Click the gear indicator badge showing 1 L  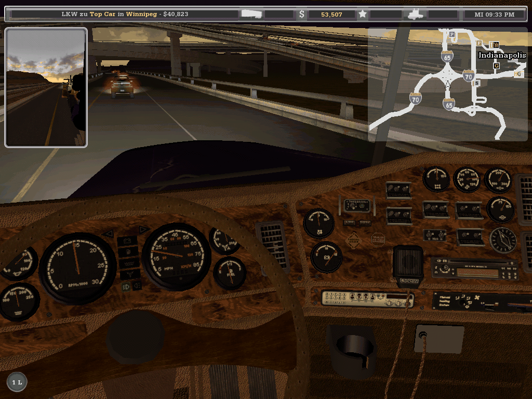pyautogui.click(x=17, y=382)
